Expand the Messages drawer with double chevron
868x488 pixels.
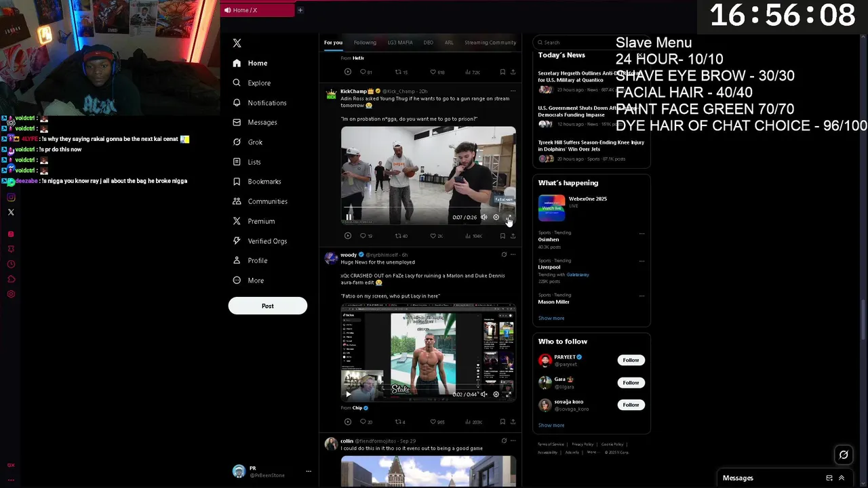coord(842,478)
